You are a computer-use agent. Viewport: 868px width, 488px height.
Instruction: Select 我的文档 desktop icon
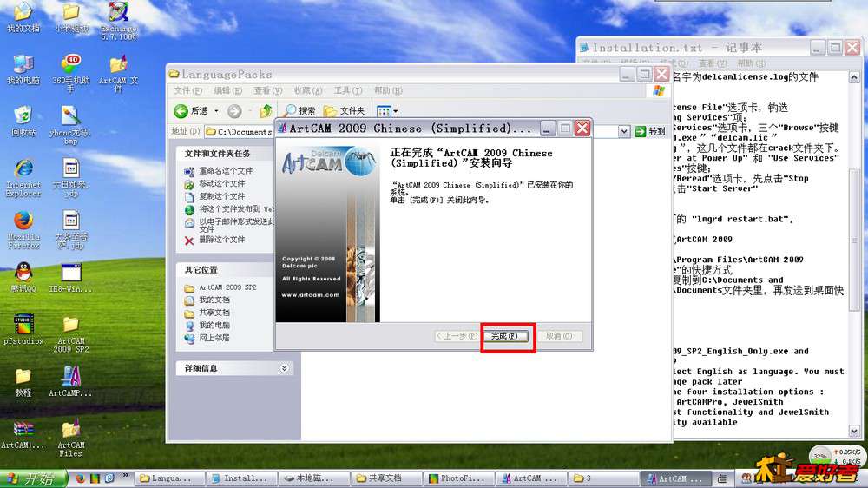coord(23,18)
